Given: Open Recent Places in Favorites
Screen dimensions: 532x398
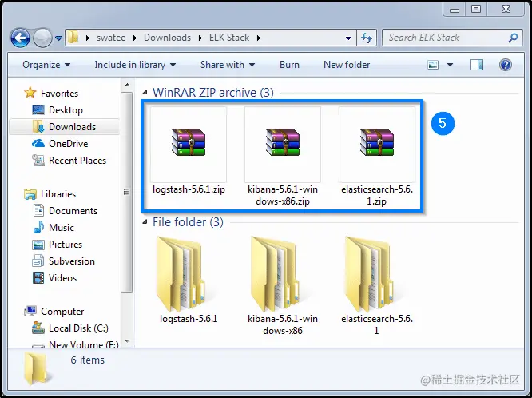Looking at the screenshot, I should [x=77, y=161].
